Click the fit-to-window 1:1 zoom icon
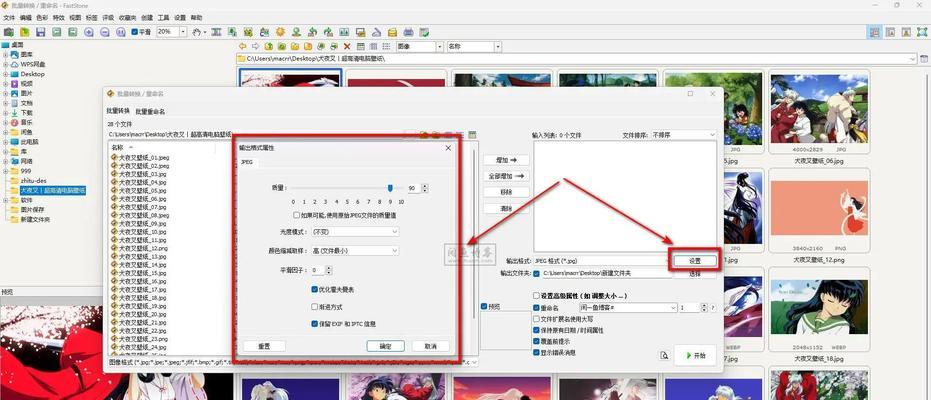931x400 pixels. pos(121,32)
